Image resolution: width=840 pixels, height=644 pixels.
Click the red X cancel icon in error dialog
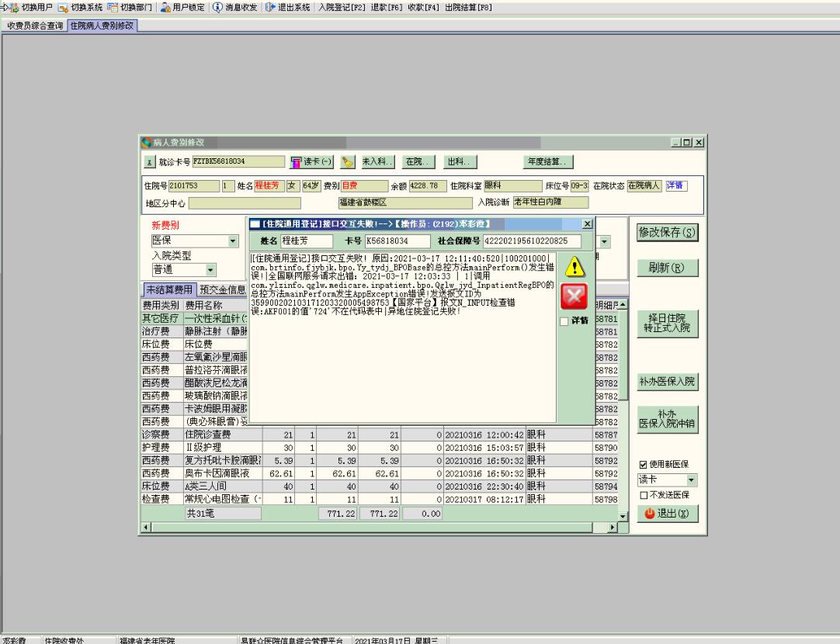point(574,296)
